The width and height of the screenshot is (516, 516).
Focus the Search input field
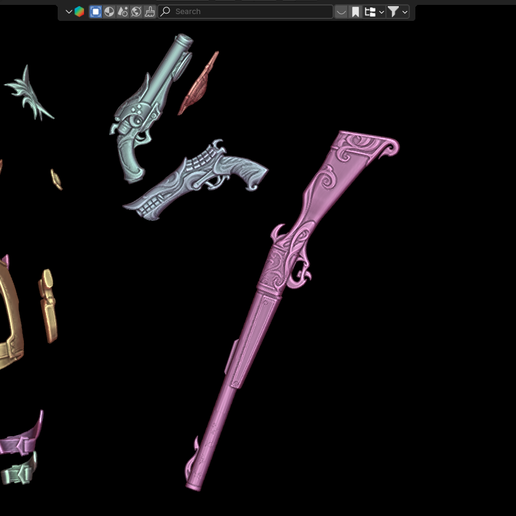tap(245, 12)
